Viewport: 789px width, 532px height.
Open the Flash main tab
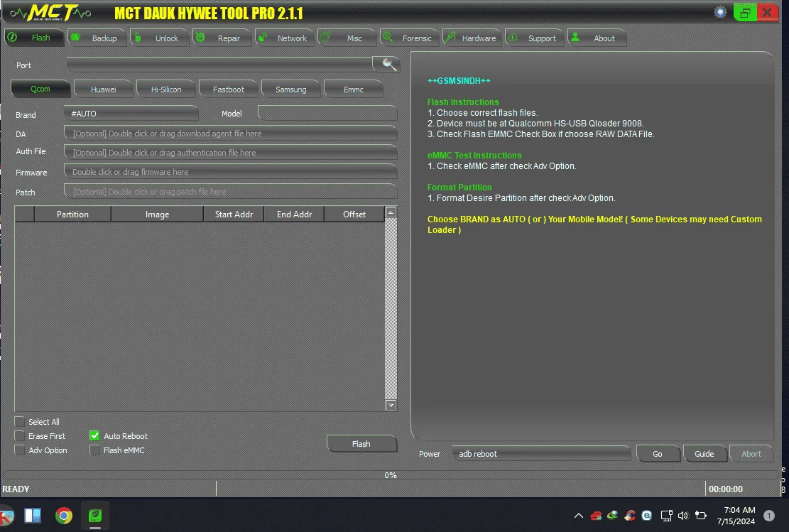tap(34, 38)
